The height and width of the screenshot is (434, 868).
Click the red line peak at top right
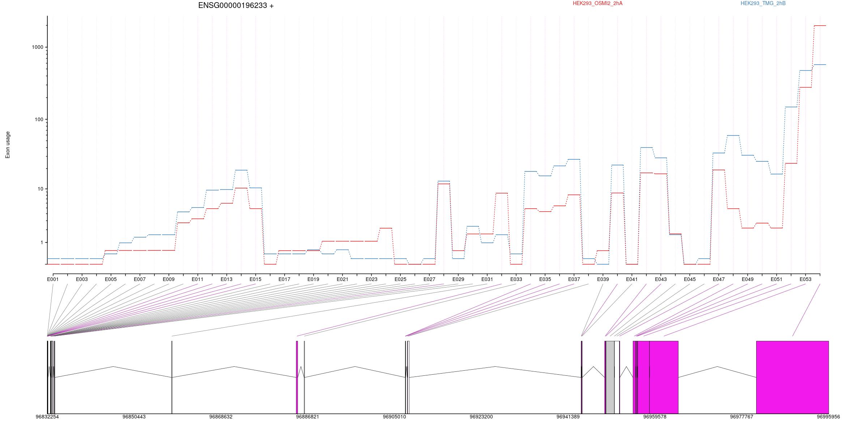click(x=820, y=26)
